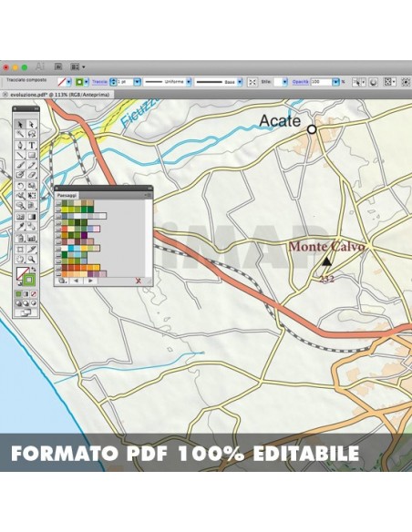Click the Monte Calvo label on map

tap(327, 247)
